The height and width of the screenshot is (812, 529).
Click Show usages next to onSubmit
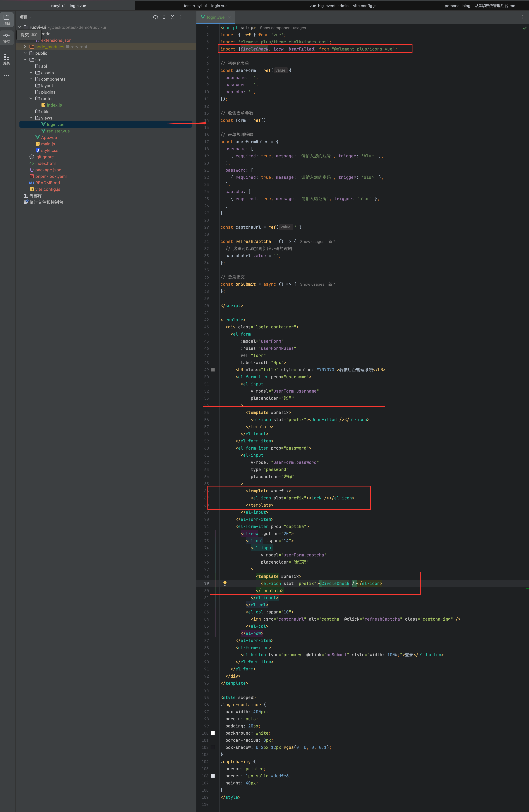pos(312,284)
